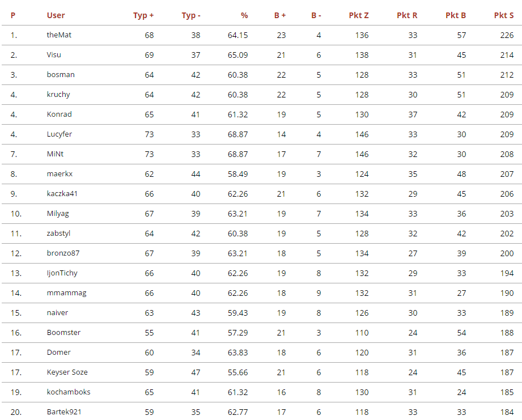
Task: Open theMat user profile
Action: tap(59, 35)
